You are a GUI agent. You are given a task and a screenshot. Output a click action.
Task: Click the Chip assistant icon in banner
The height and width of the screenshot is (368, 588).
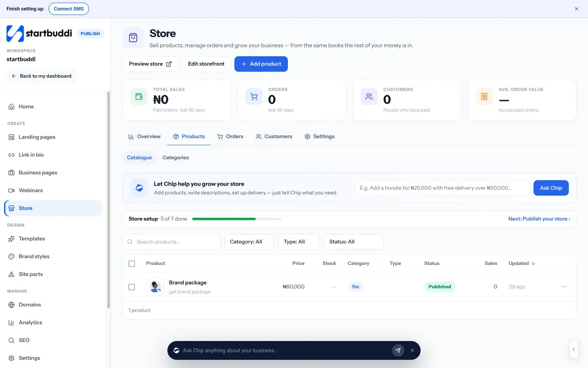(139, 188)
